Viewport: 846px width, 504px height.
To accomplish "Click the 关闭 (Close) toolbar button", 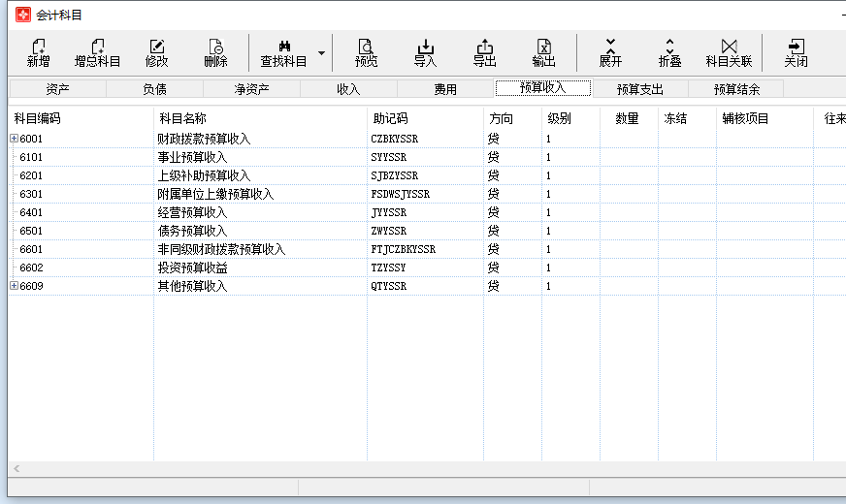I will point(796,52).
